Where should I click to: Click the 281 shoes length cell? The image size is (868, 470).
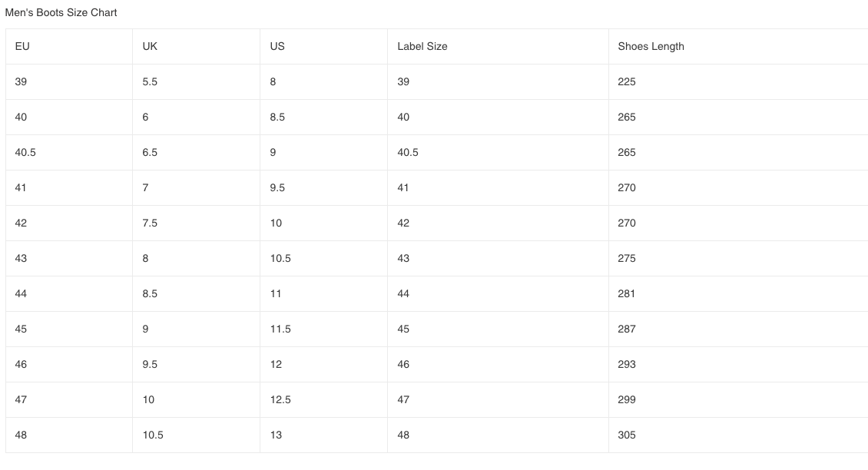click(x=627, y=293)
